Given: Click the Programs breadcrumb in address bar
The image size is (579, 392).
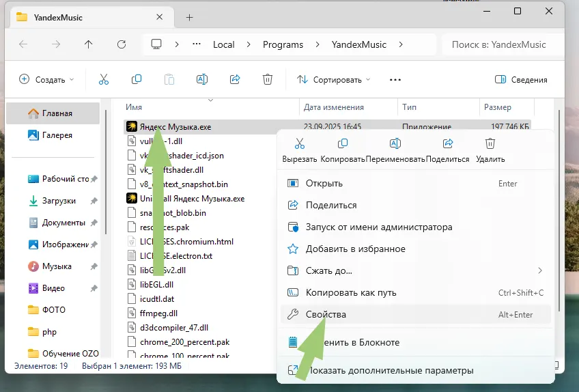Looking at the screenshot, I should click(283, 44).
